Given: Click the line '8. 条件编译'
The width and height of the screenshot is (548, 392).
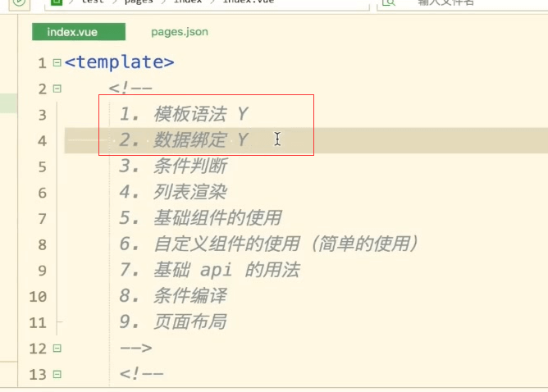Looking at the screenshot, I should coord(173,295).
